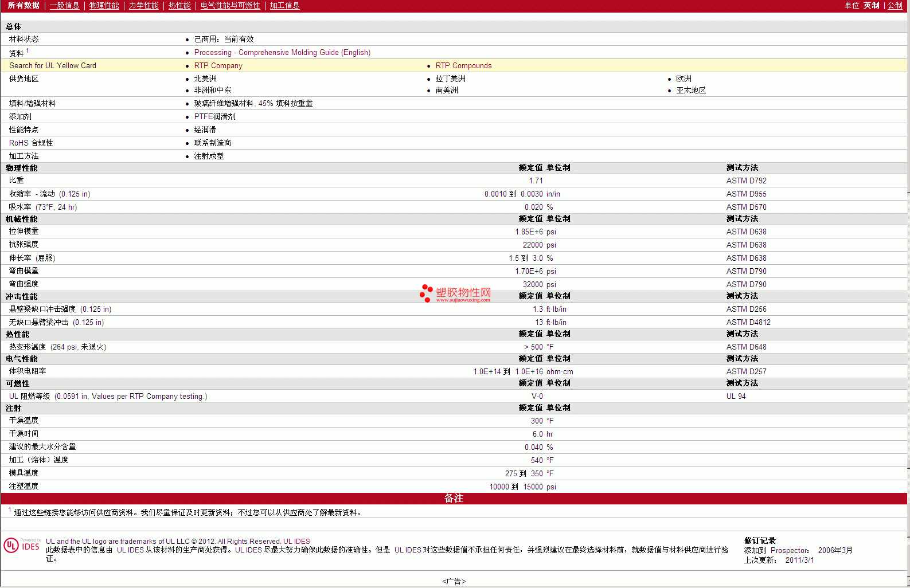Viewport: 910px width, 588px height.
Task: Click the RTP Company yellow card link
Action: point(218,66)
